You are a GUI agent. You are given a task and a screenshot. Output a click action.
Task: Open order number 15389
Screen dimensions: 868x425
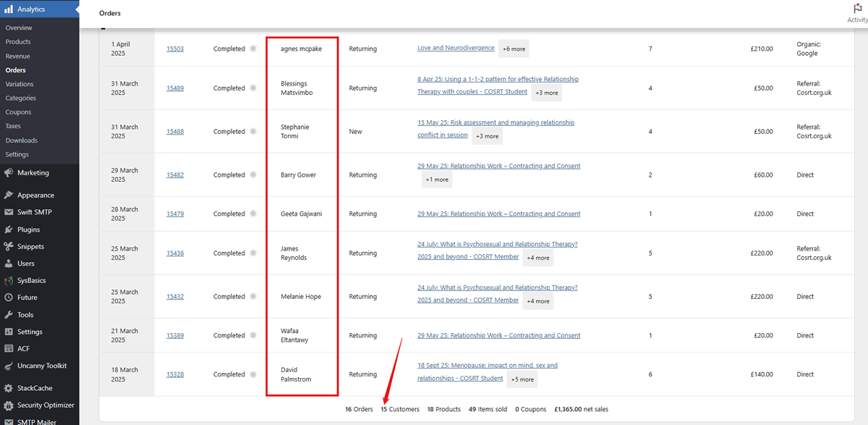coord(175,336)
